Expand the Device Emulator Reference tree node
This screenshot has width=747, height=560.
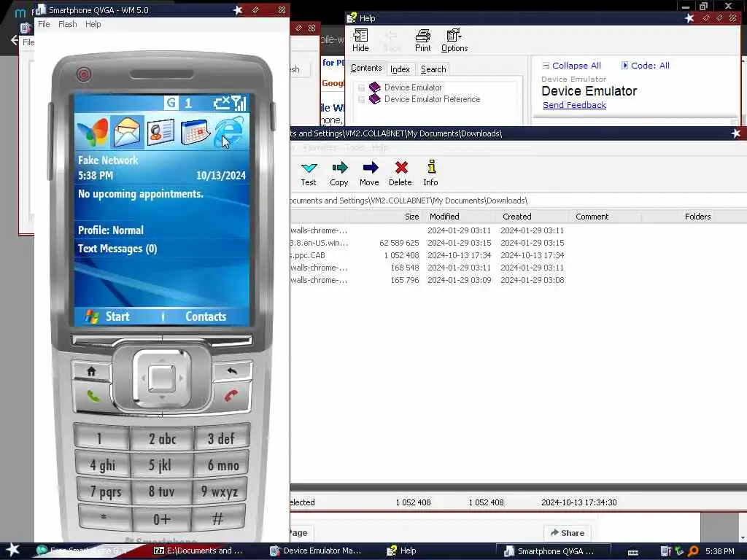click(x=362, y=99)
